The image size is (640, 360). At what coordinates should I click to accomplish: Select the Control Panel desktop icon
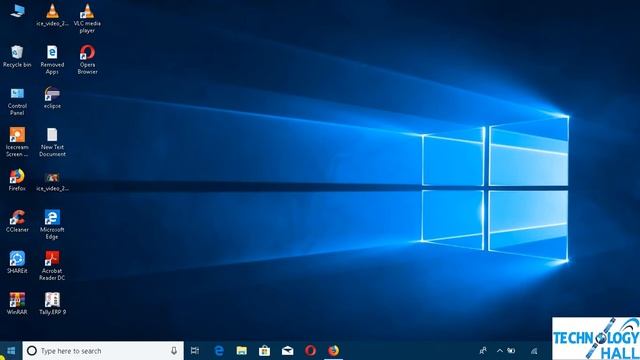pyautogui.click(x=17, y=101)
